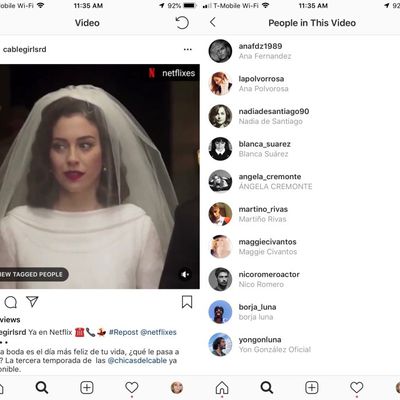The width and height of the screenshot is (400, 400).
Task: Open the three-dot options menu on cablegirlsrd post
Action: pos(188,49)
